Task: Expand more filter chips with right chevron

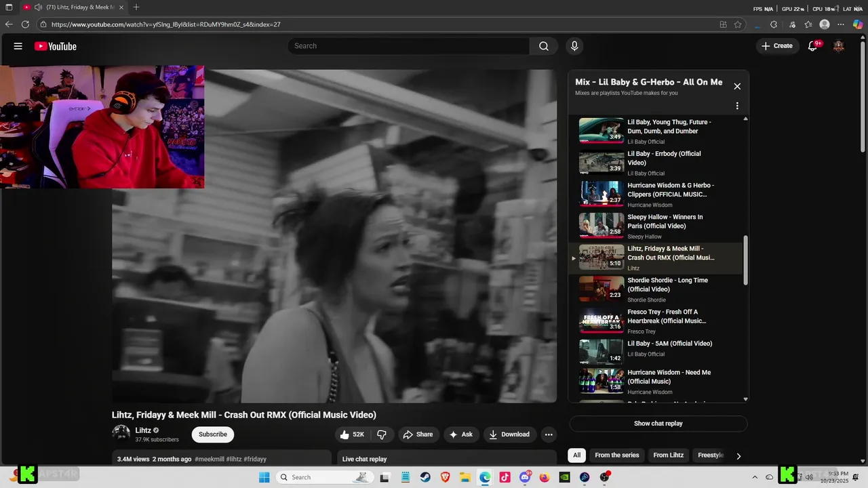Action: (738, 456)
